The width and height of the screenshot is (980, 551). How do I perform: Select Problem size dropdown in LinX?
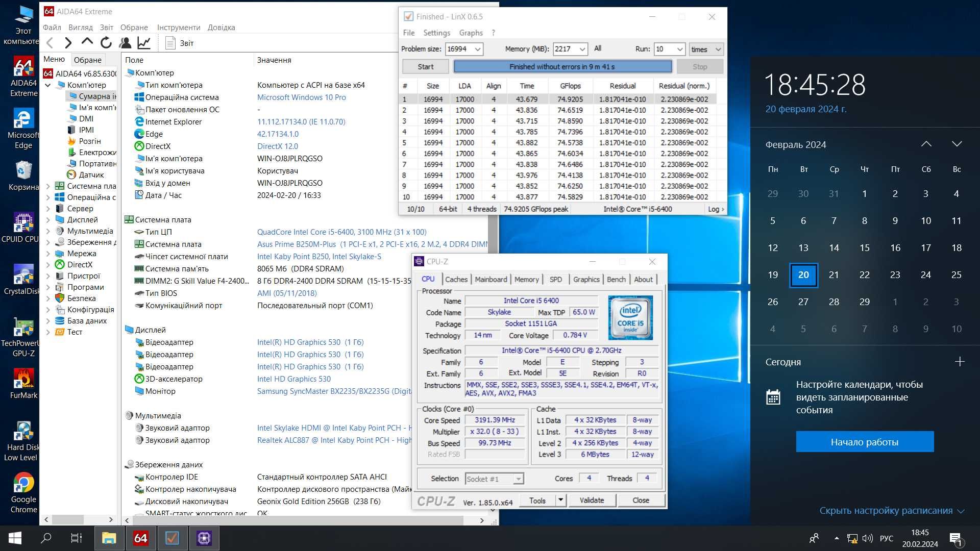pos(464,48)
